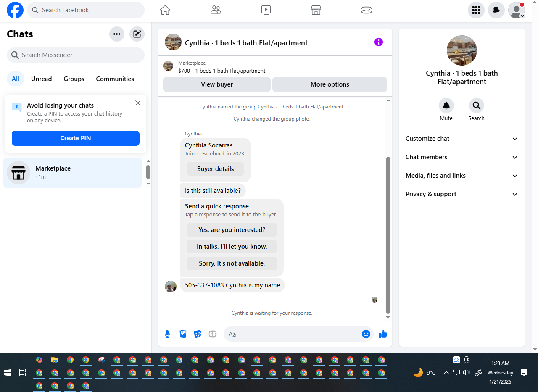538x392 pixels.
Task: Start a new message with compose icon
Action: pos(137,34)
